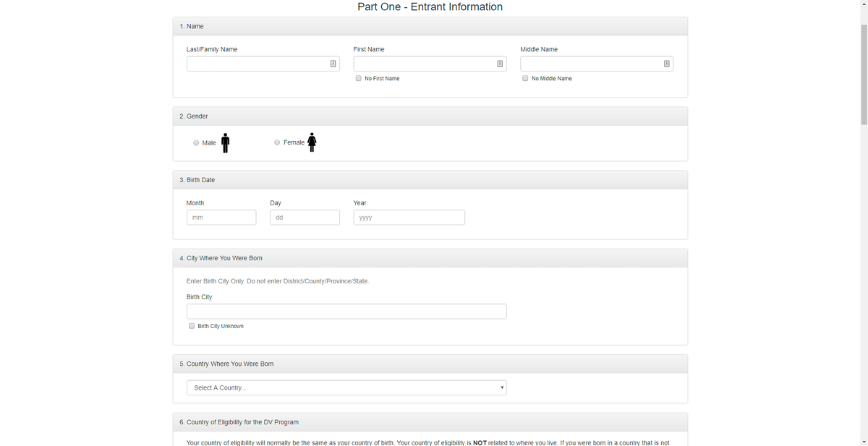Click the '2. Gender' section header
The width and height of the screenshot is (868, 446).
tap(430, 116)
